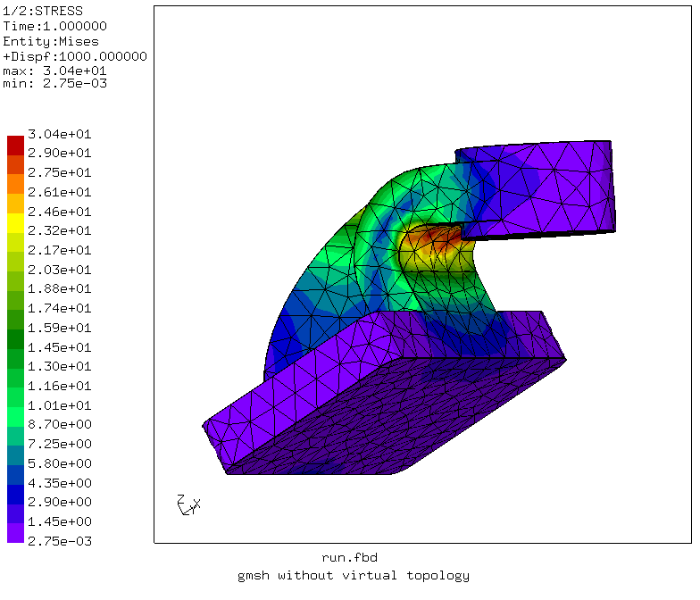The width and height of the screenshot is (700, 600).
Task: Select the legend value 2.17e+01
Action: (x=59, y=250)
